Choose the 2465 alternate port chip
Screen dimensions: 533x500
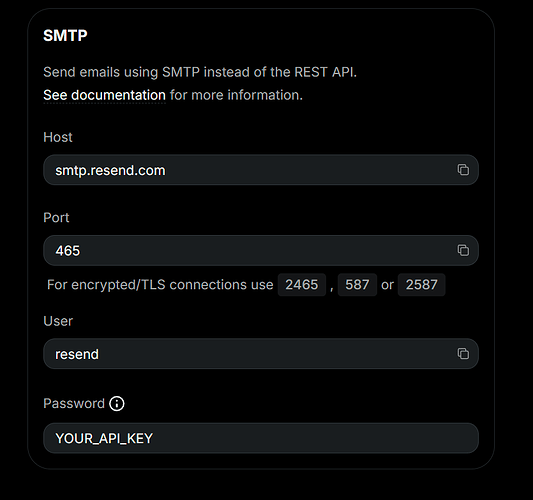pyautogui.click(x=302, y=285)
